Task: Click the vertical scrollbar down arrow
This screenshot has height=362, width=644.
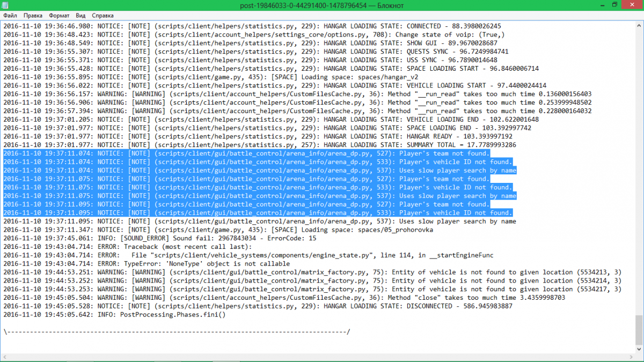Action: coord(638,349)
